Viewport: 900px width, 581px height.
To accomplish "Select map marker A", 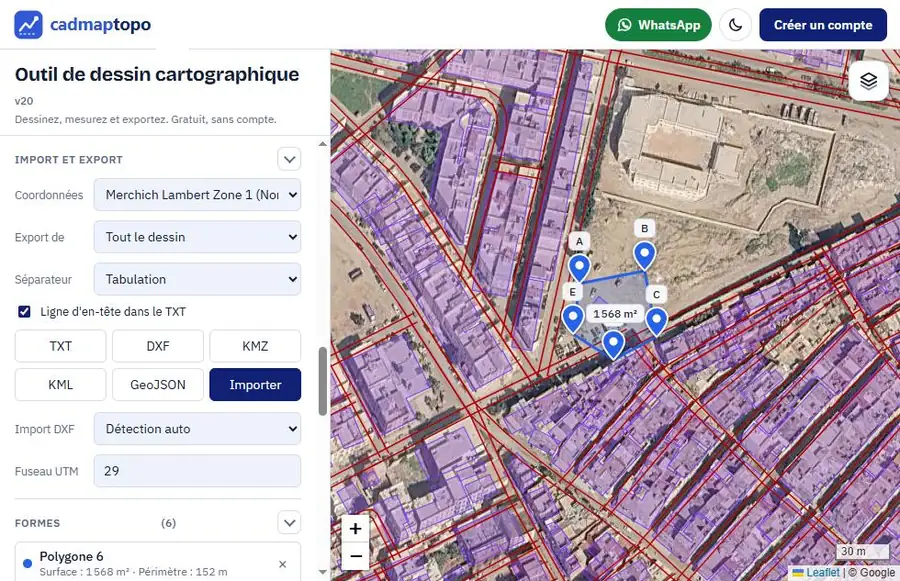I will (x=579, y=268).
